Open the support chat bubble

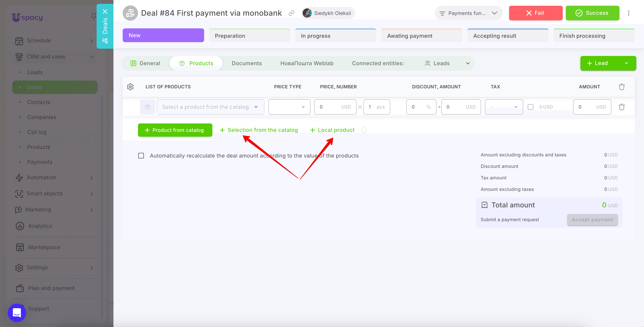[17, 312]
